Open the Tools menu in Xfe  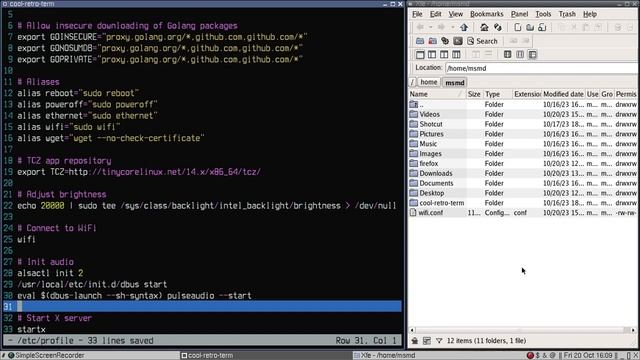pyautogui.click(x=543, y=14)
